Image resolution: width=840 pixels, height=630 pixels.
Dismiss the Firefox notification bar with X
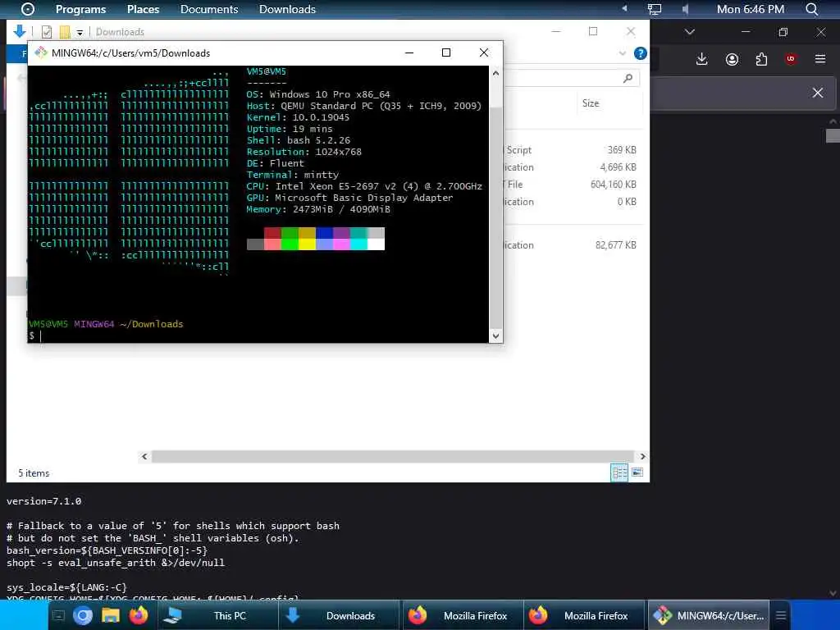tap(818, 93)
